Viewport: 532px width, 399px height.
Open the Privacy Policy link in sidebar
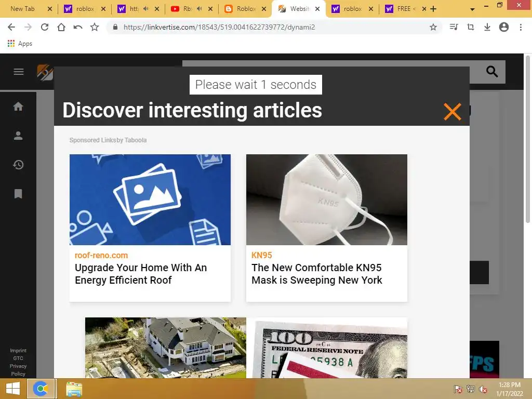point(18,370)
